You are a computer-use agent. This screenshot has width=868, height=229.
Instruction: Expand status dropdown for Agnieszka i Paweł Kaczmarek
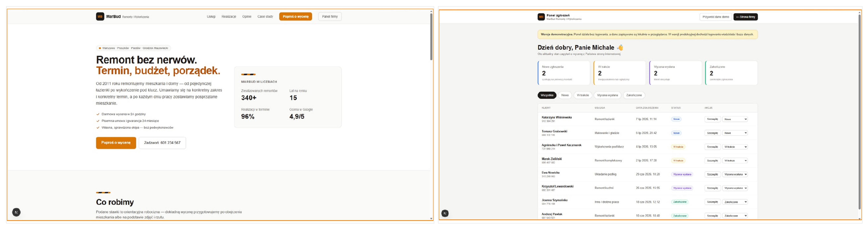click(x=735, y=147)
